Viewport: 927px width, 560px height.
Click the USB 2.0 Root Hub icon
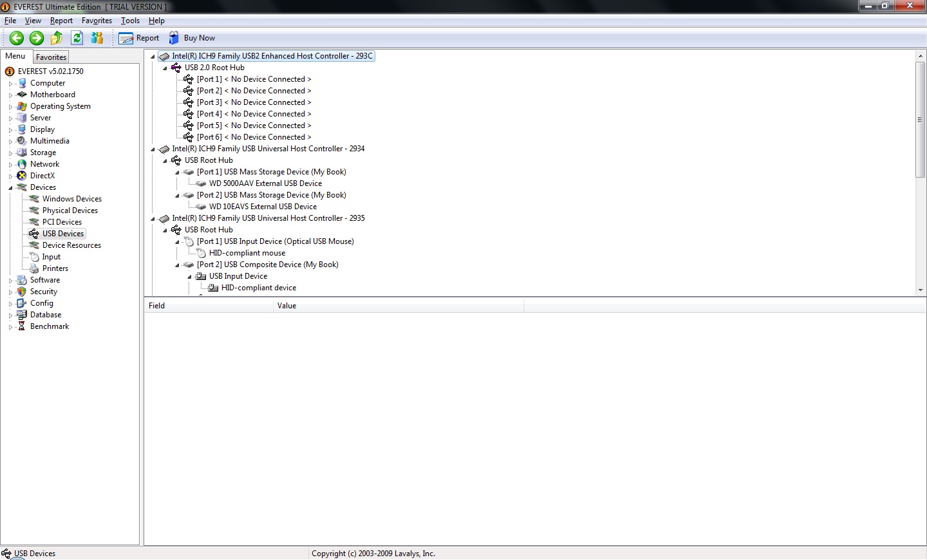point(176,68)
